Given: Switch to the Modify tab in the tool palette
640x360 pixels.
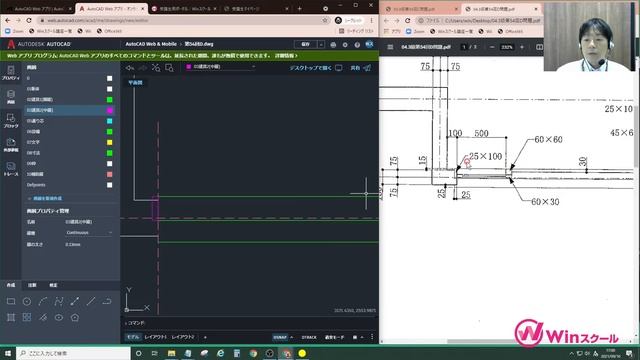Looking at the screenshot, I should 53,285.
